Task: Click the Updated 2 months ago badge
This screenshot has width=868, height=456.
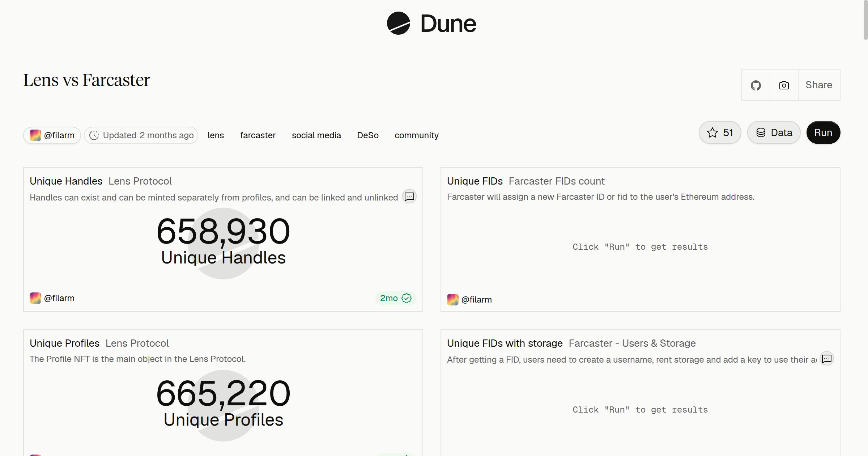Action: click(141, 135)
